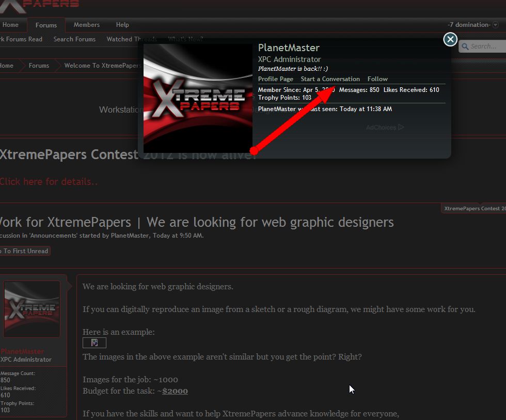Click Messages: 850 in member card

359,90
